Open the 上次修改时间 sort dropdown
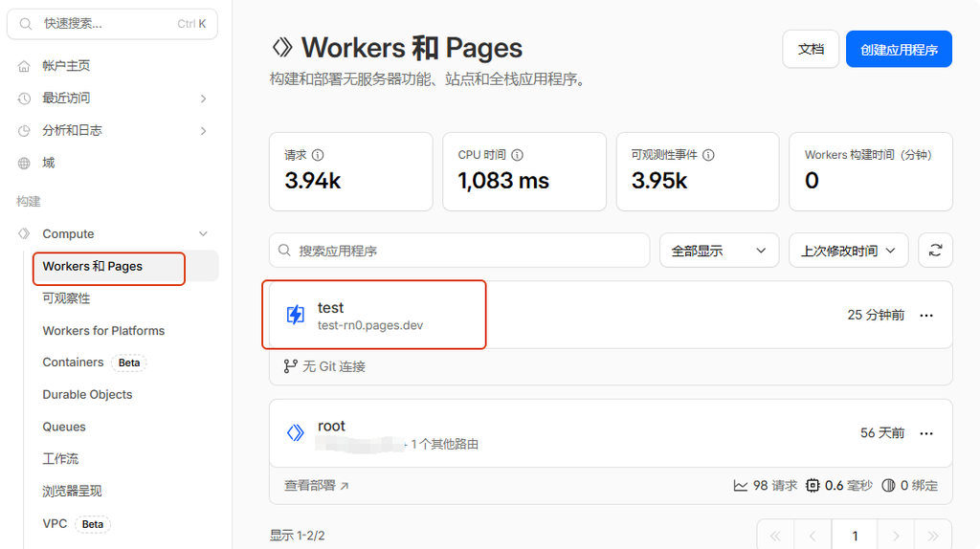Viewport: 980px width, 549px height. pyautogui.click(x=848, y=251)
